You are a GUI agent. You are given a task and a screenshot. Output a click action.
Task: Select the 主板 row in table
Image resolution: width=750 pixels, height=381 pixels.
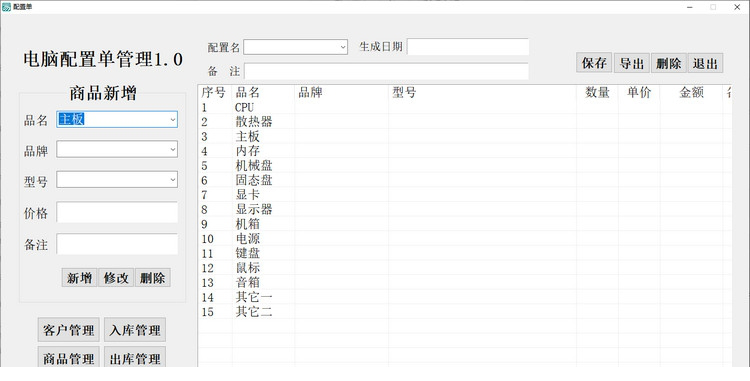(x=464, y=137)
